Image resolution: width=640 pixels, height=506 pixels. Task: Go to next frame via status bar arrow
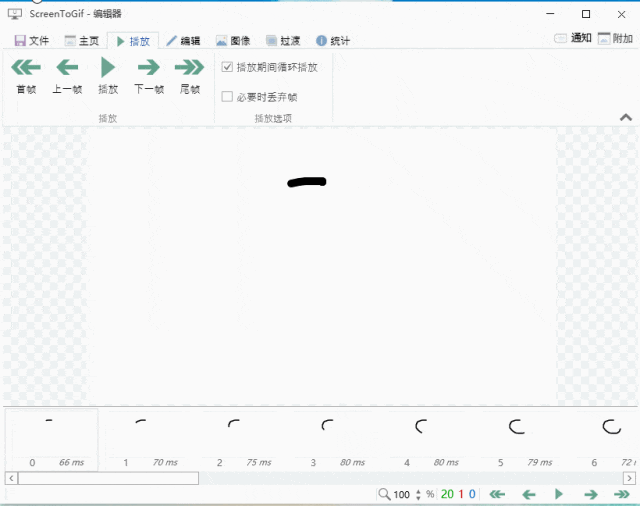(591, 495)
